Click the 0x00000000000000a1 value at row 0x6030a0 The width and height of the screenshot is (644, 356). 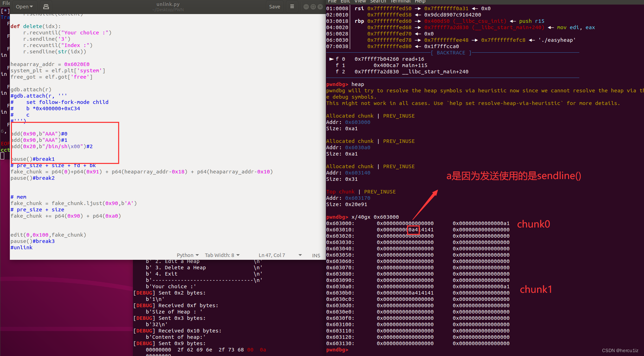tap(481, 286)
